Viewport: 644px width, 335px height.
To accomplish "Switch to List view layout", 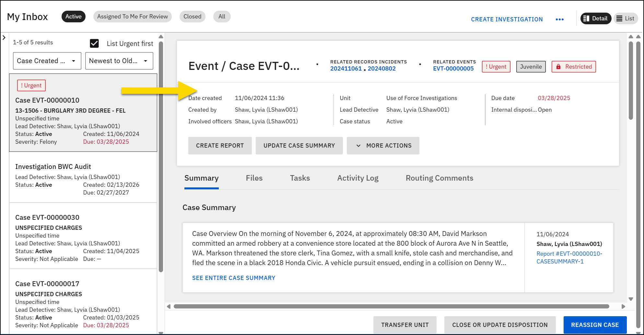I will [x=626, y=18].
